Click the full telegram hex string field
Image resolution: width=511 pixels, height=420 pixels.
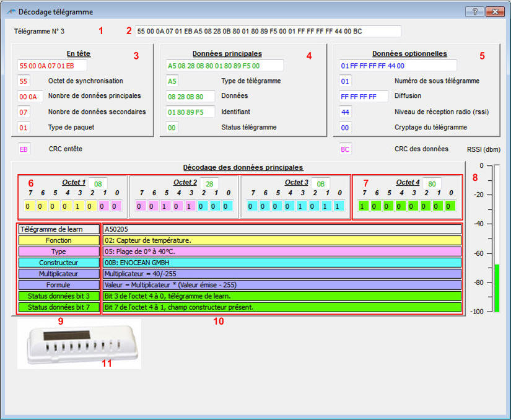[268, 31]
